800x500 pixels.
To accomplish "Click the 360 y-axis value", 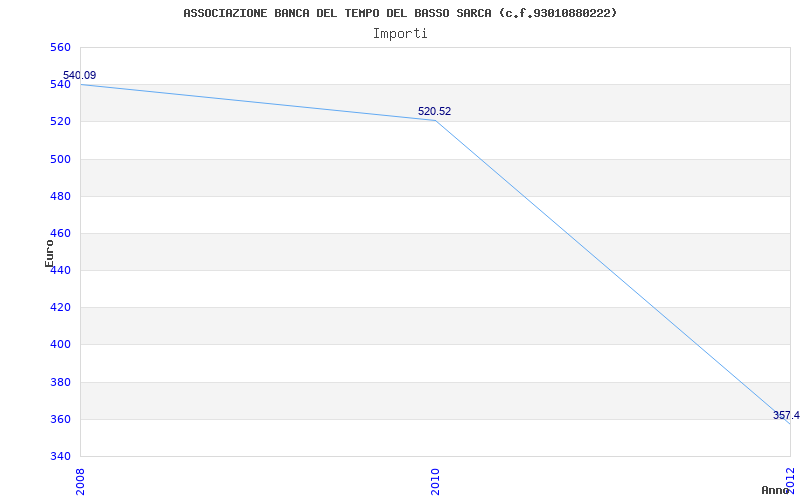I will 60,419.
